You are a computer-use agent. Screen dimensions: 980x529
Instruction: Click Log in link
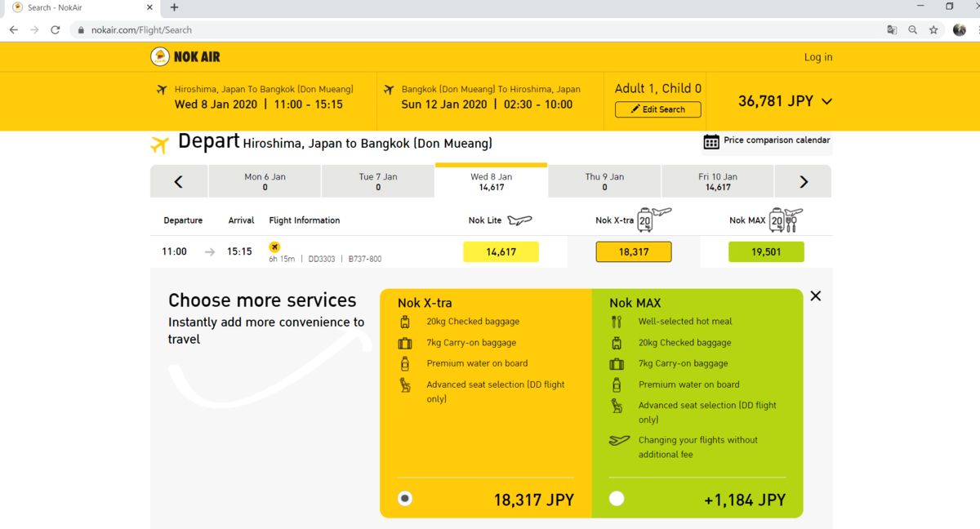(818, 57)
